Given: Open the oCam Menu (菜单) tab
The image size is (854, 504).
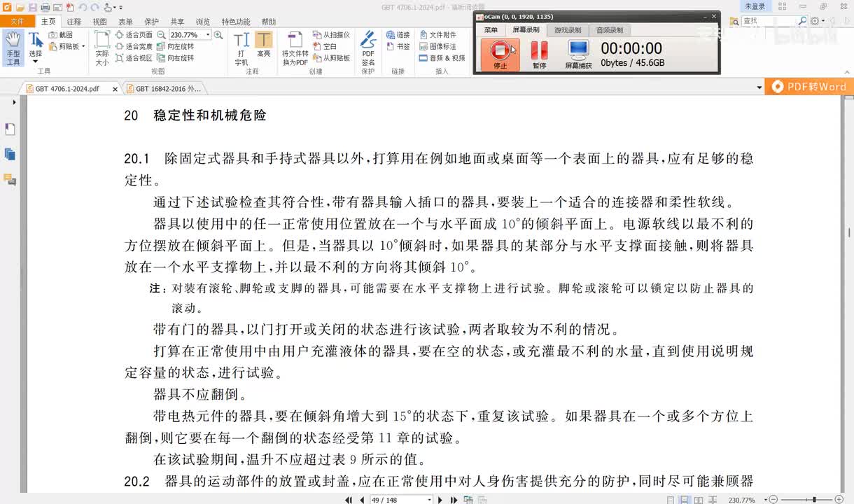Looking at the screenshot, I should tap(491, 30).
